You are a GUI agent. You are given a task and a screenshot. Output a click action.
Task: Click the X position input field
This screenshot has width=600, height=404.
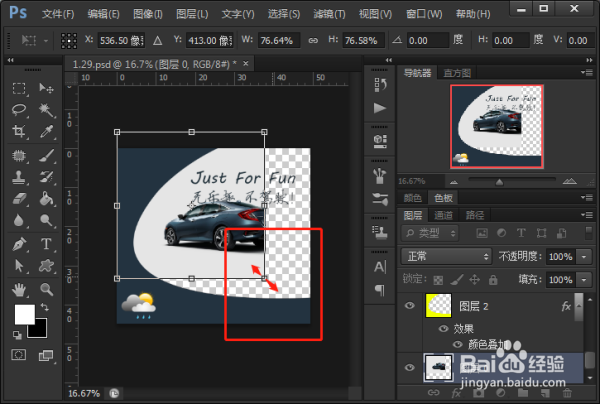(x=121, y=41)
